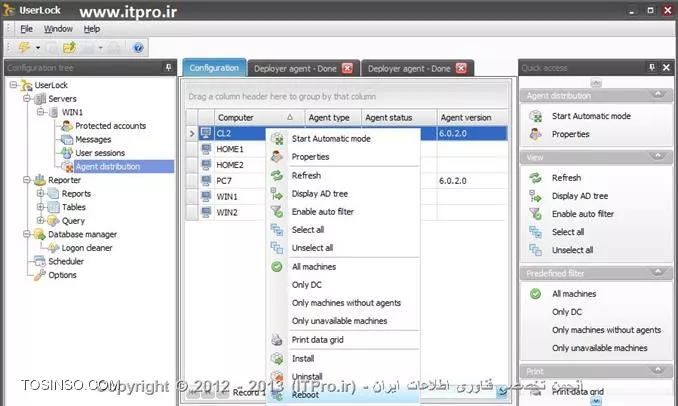Choose Enable auto filter in context menu
The height and width of the screenshot is (406, 678).
343,212
